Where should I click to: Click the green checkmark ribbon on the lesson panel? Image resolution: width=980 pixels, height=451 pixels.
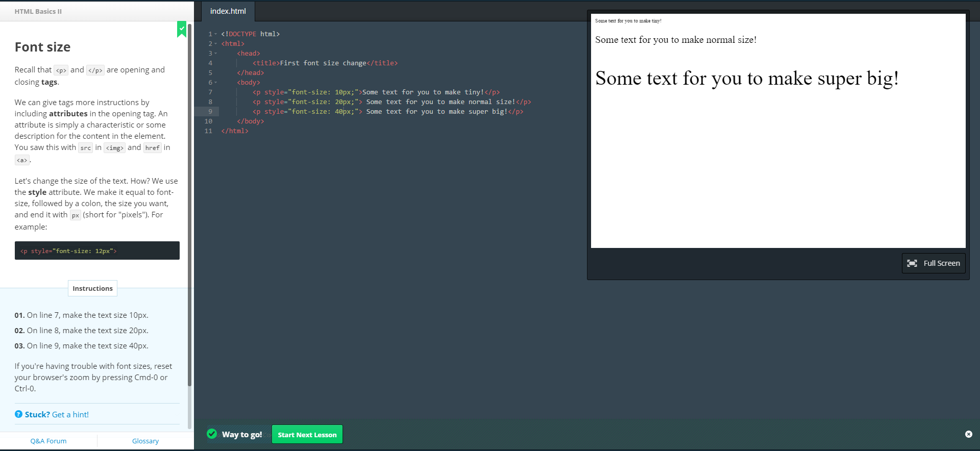pos(181,29)
